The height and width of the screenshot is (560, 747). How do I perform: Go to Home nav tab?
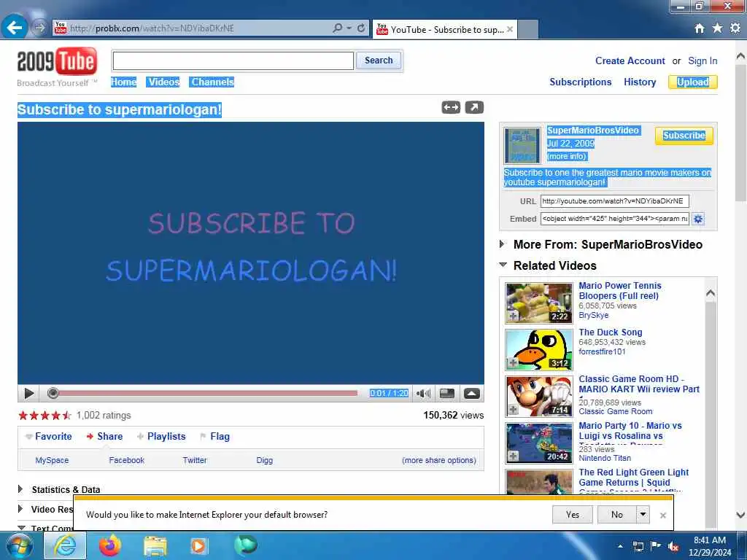(x=123, y=82)
